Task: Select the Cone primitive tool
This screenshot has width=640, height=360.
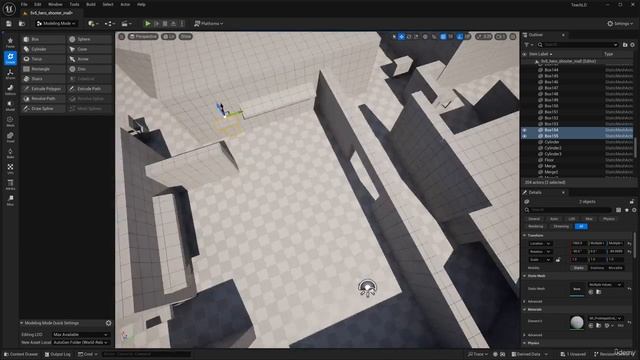Action: (x=89, y=49)
